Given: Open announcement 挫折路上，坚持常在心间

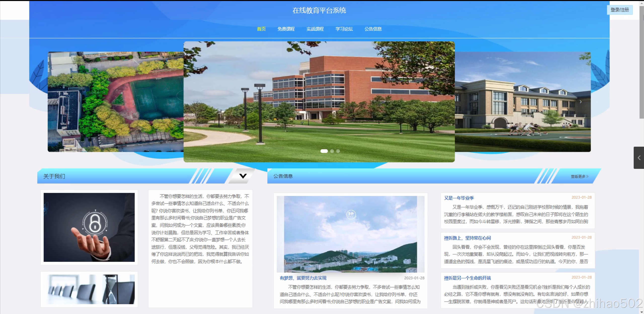Looking at the screenshot, I should point(467,238).
